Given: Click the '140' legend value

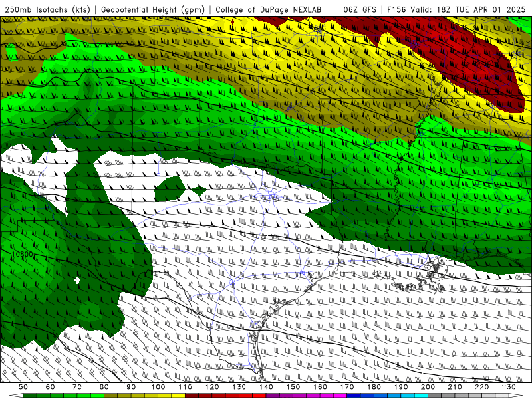Looking at the screenshot, I should pos(266,387).
